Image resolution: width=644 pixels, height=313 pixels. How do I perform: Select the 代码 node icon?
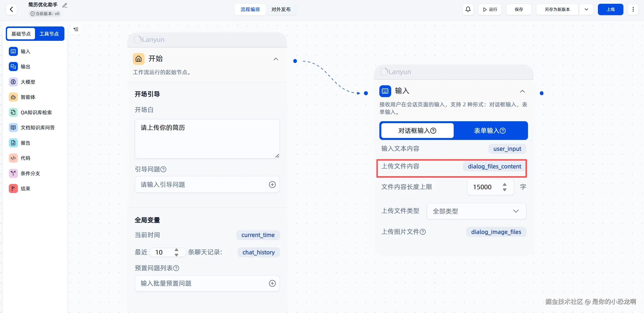coord(13,158)
